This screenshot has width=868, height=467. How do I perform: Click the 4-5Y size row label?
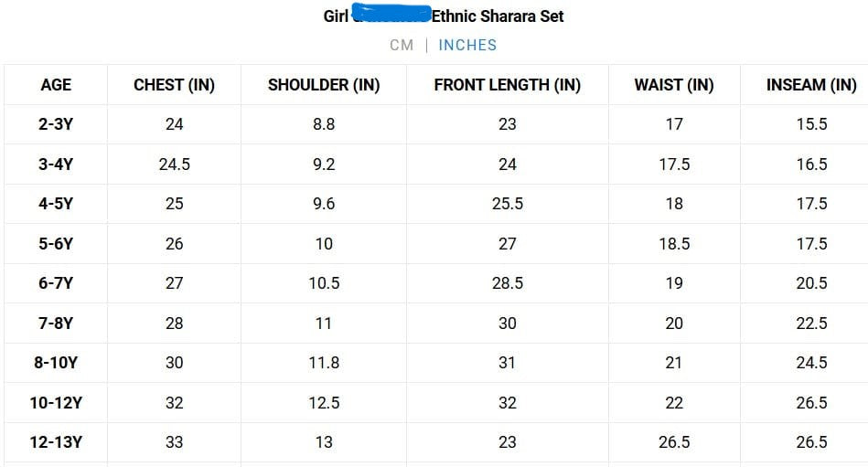coord(56,204)
